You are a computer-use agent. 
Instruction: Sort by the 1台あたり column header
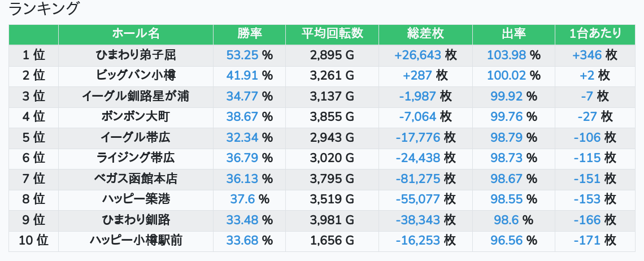tap(595, 34)
